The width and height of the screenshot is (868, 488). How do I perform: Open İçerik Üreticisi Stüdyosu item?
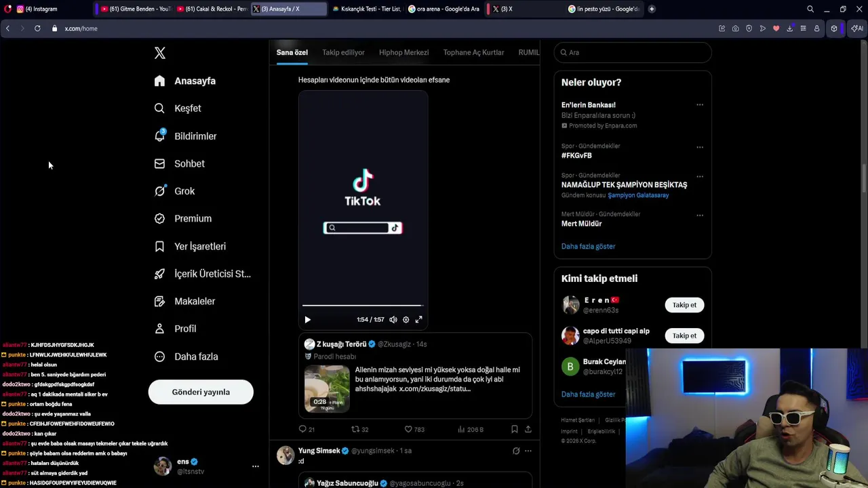[x=202, y=274]
